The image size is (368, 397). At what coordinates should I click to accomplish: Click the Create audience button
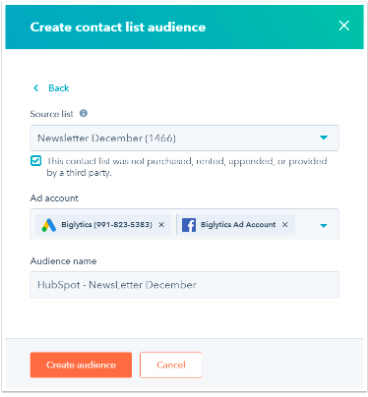click(x=81, y=365)
